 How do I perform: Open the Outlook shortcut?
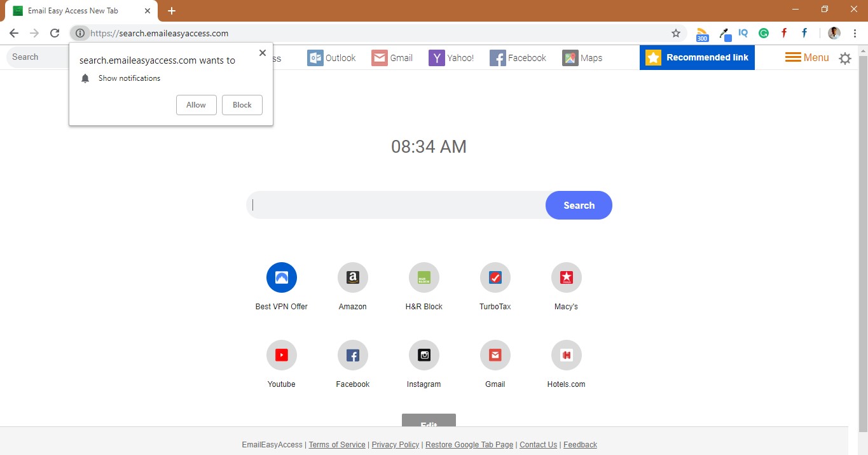(x=331, y=57)
